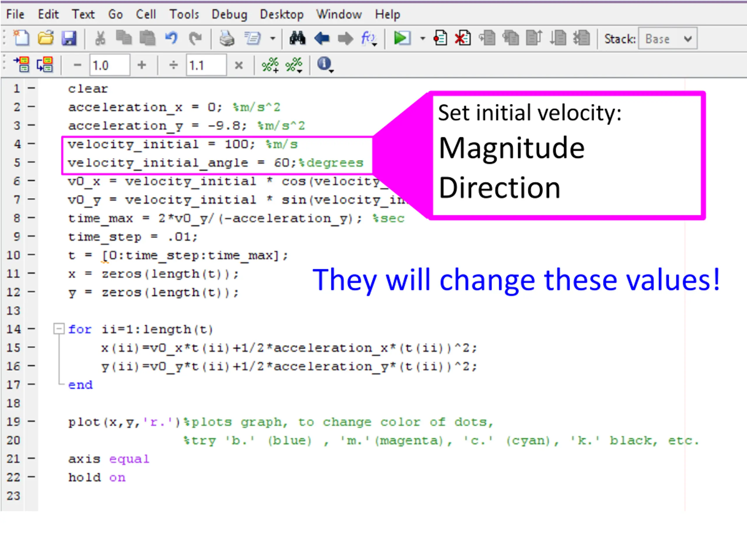This screenshot has height=560, width=747.
Task: Click the Print icon
Action: point(227,38)
